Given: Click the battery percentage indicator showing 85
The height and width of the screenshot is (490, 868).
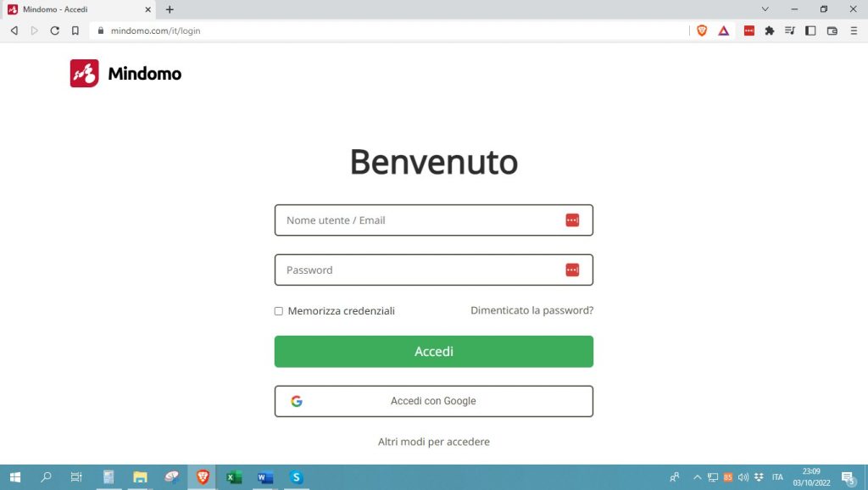Looking at the screenshot, I should 727,477.
